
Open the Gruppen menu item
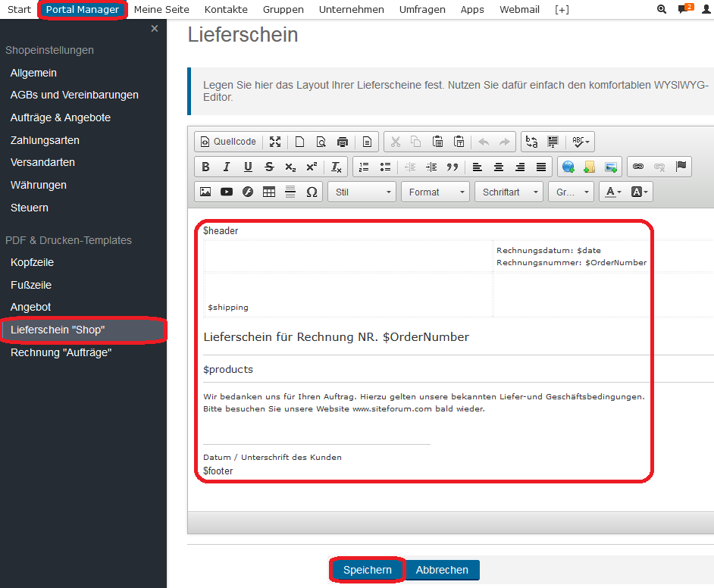pyautogui.click(x=283, y=10)
